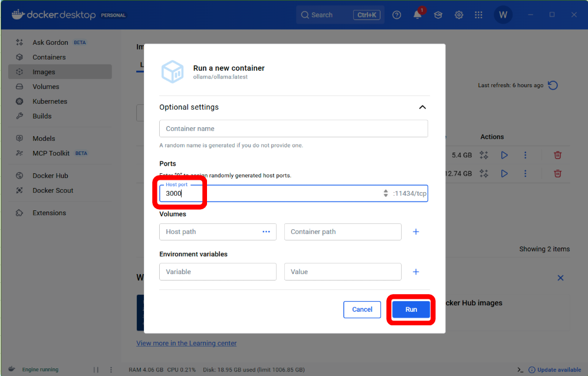Screen dimensions: 588x376
Task: Open the apps grid icon
Action: coord(478,15)
